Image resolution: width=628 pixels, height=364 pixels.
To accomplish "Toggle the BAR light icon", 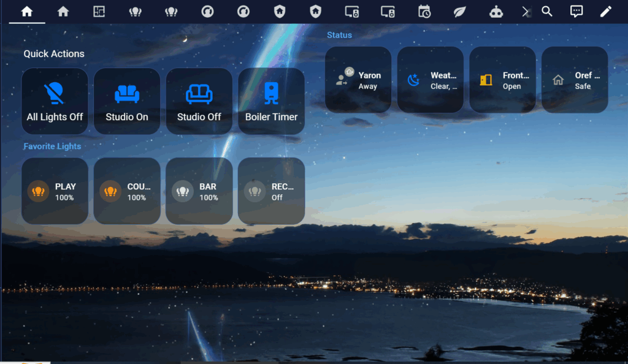I will [x=183, y=191].
